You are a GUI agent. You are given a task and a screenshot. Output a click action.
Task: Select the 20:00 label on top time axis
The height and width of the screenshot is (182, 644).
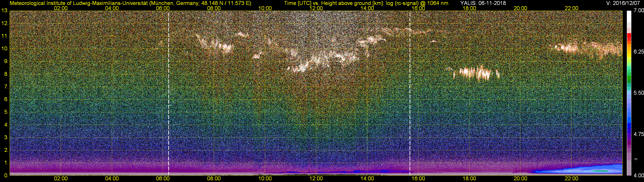pyautogui.click(x=521, y=8)
